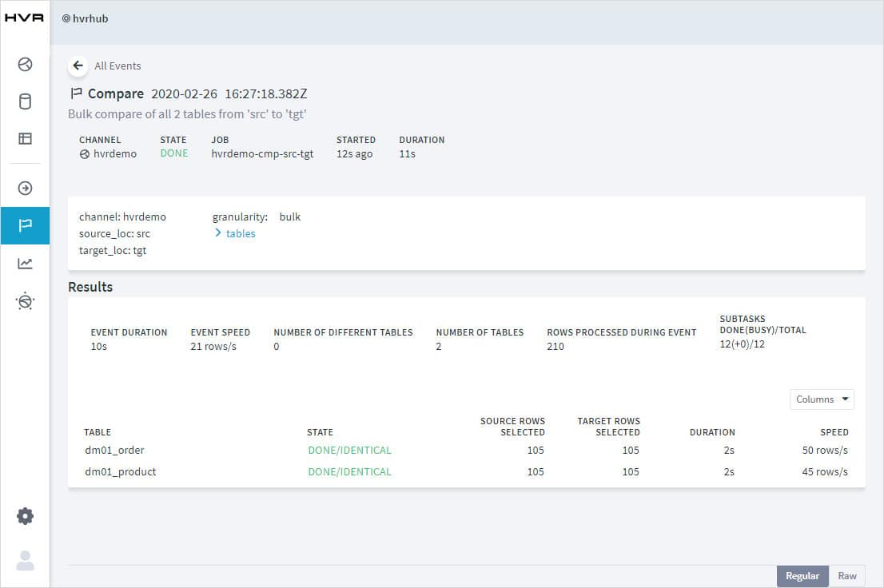Open the Topology sidebar icon
The height and width of the screenshot is (588, 884).
point(25,301)
